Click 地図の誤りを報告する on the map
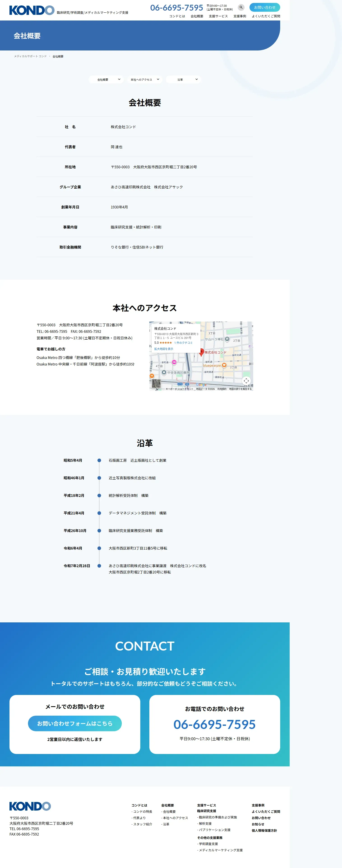The width and height of the screenshot is (342, 868). click(240, 389)
